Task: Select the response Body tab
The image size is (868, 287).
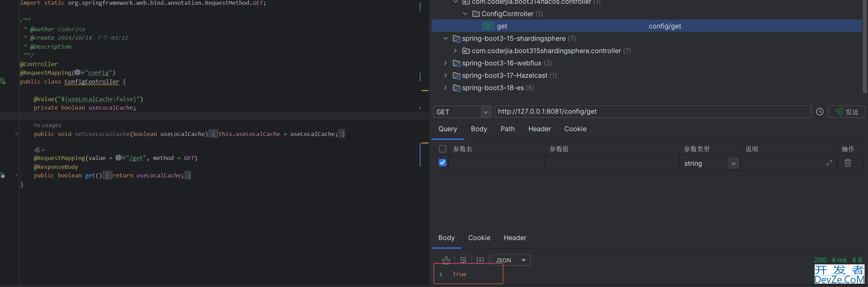Action: coord(446,238)
